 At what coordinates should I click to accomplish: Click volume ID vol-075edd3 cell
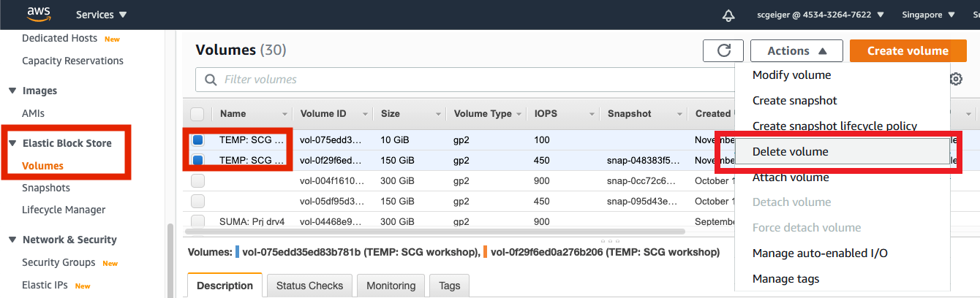[331, 140]
